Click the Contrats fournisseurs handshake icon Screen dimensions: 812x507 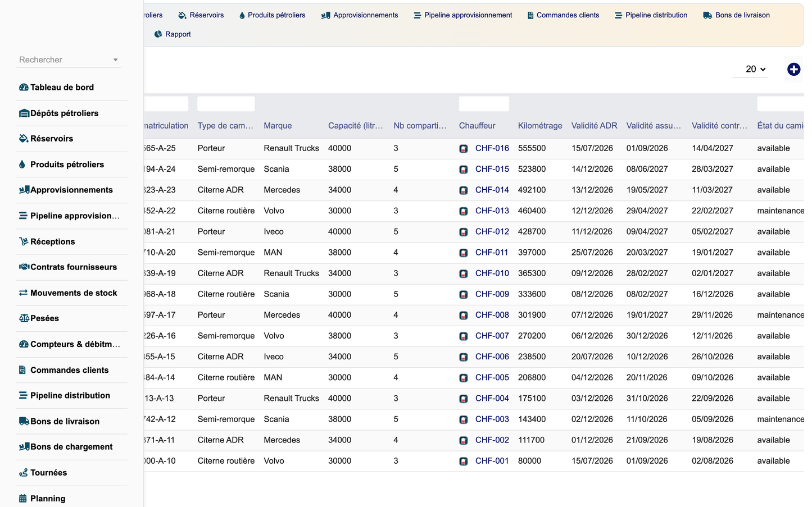[x=24, y=267]
